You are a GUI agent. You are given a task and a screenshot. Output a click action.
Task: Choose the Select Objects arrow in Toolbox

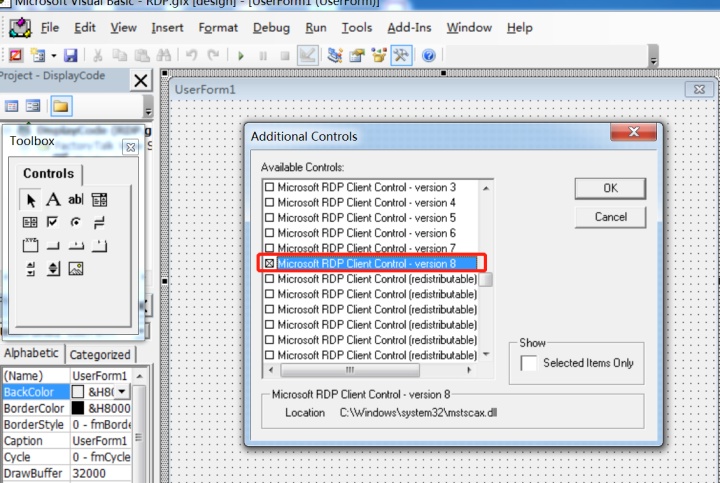[x=30, y=200]
